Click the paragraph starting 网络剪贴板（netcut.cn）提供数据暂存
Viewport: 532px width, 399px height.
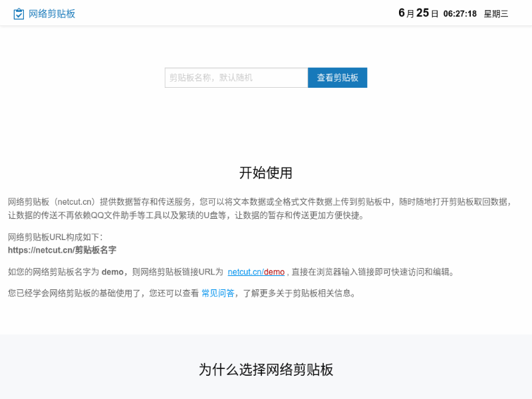(x=259, y=201)
